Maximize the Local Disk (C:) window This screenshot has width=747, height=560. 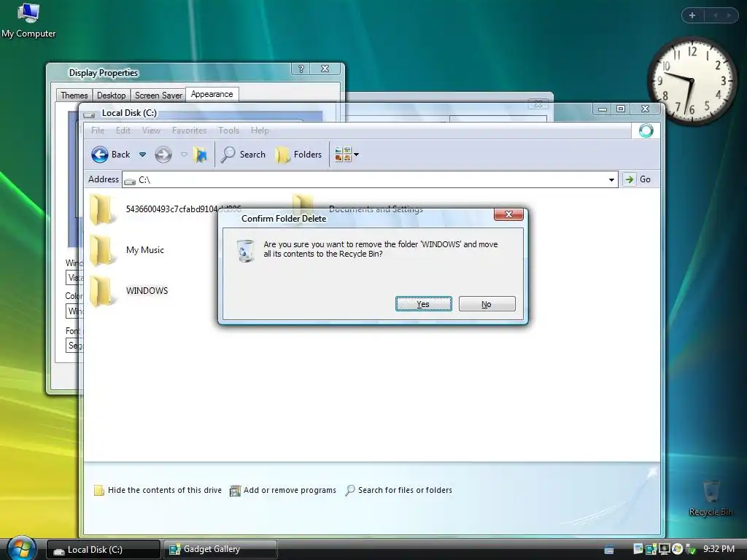coord(621,109)
